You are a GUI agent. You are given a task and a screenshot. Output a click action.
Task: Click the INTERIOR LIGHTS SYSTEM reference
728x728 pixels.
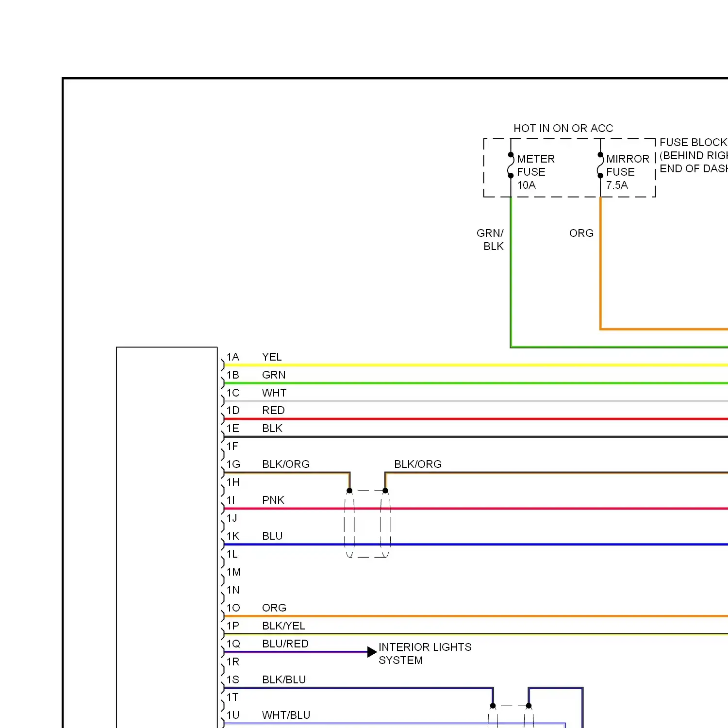tap(425, 654)
